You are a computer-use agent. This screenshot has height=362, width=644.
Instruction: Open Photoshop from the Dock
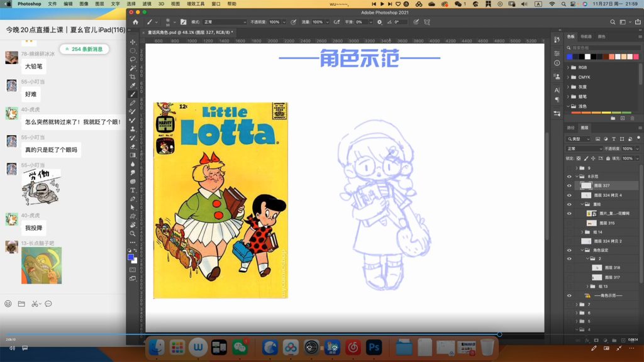click(374, 347)
